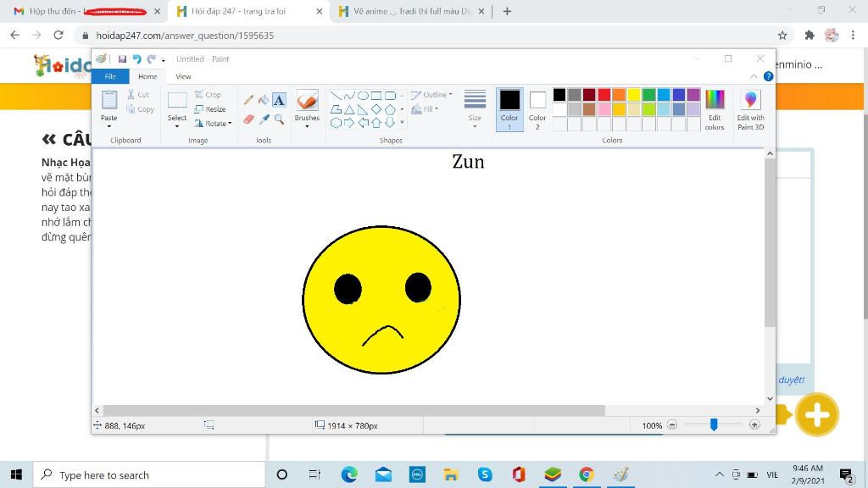Select the Eraser tool
This screenshot has width=868, height=488.
pos(248,119)
